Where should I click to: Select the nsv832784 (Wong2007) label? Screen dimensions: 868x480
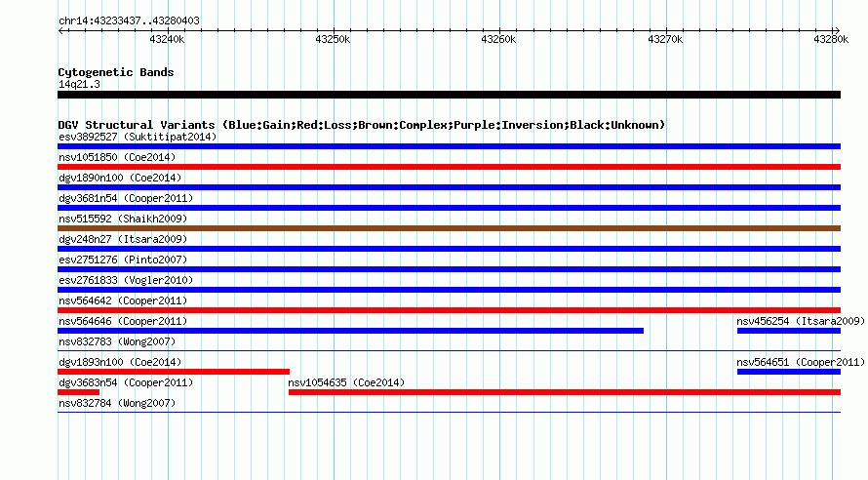[x=117, y=403]
